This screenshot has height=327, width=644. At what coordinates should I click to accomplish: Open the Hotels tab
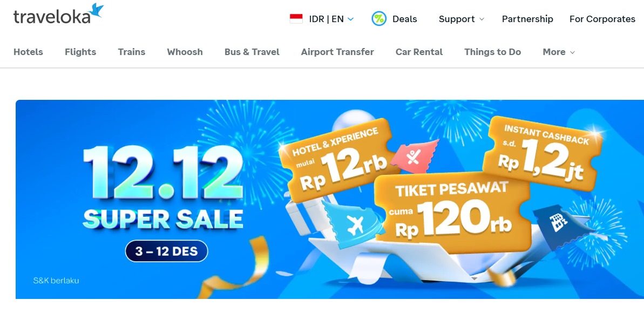pos(28,52)
